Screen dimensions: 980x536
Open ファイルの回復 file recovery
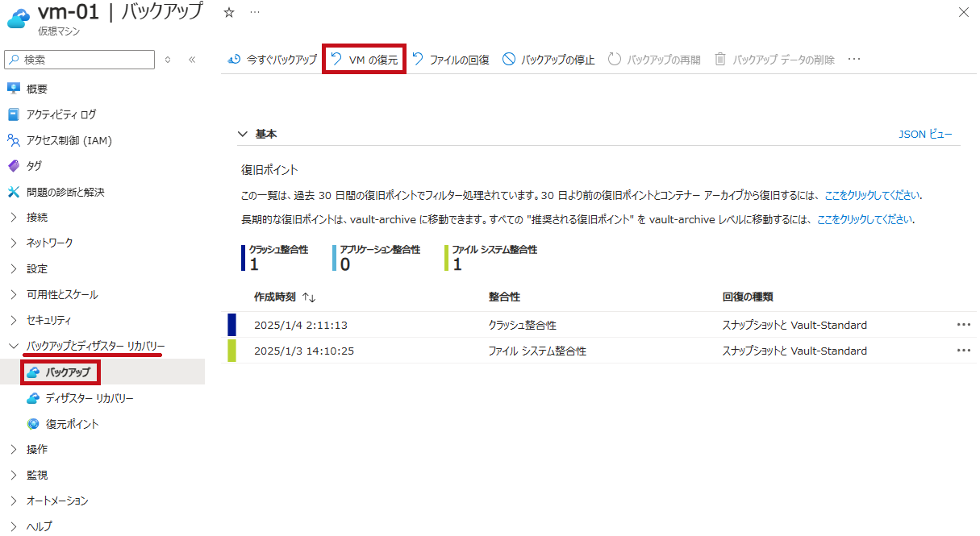click(x=451, y=60)
